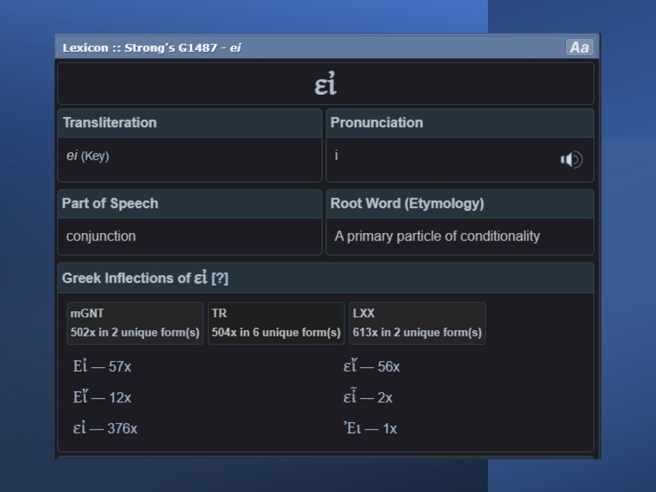
Task: Select the inflection form with 56x occurrences
Action: (x=371, y=367)
